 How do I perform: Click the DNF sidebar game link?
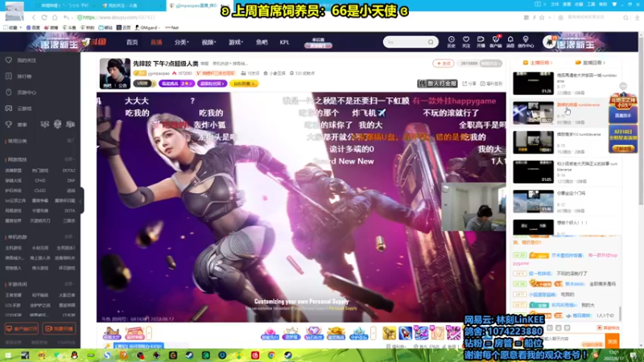71,180
